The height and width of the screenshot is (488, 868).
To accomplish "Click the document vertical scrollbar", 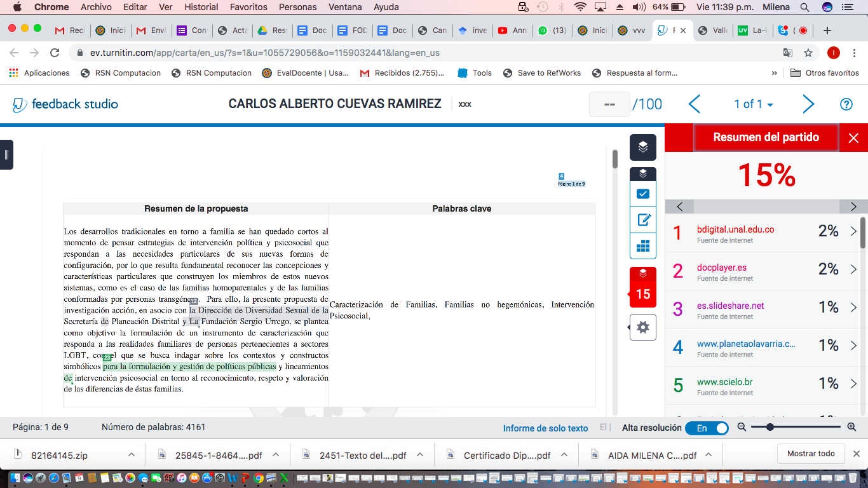I will (614, 159).
